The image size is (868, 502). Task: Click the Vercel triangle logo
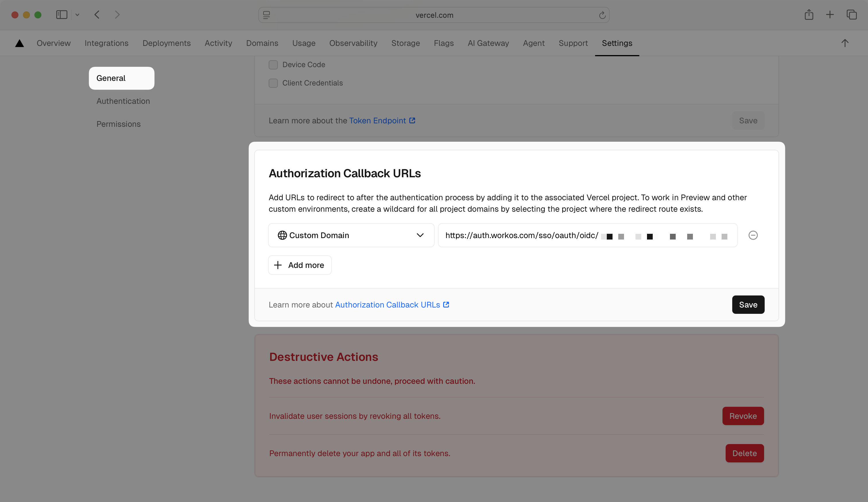point(20,43)
